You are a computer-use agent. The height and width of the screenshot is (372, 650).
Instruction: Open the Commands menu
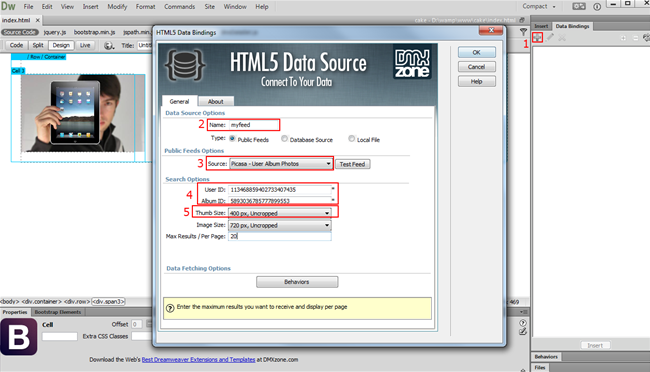179,7
